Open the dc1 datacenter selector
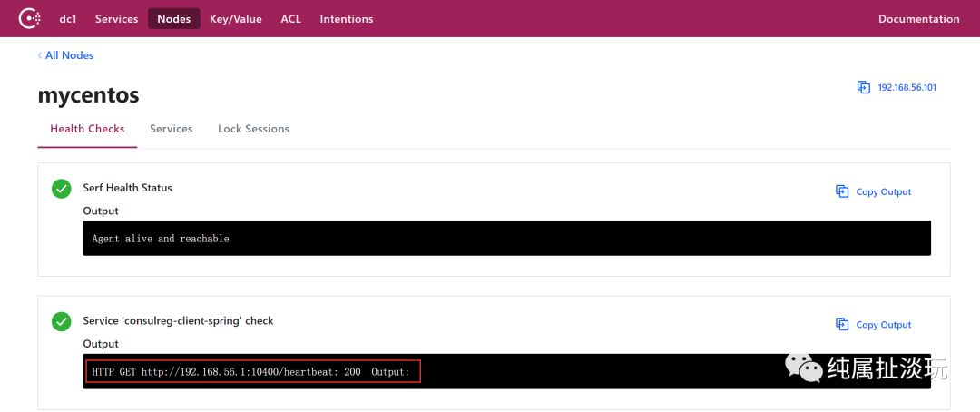980x412 pixels. 67,19
